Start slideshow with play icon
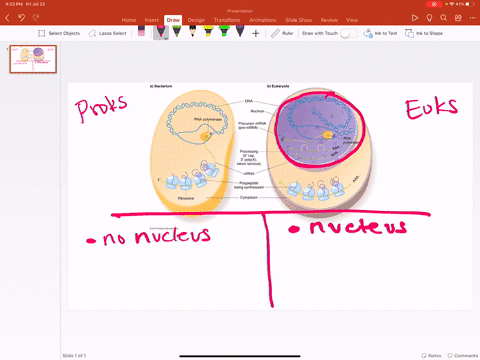The height and width of the screenshot is (360, 480). (x=415, y=18)
